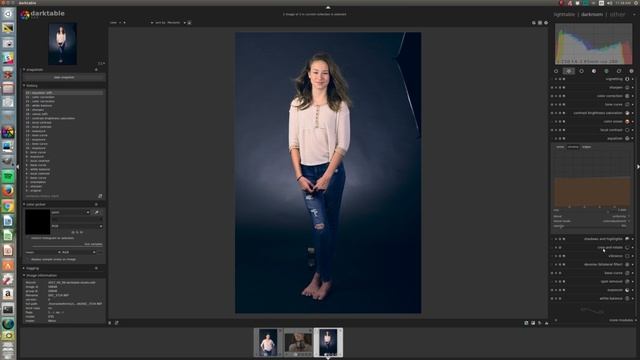Show the basic modules group
The width and height of the screenshot is (640, 360).
click(582, 71)
